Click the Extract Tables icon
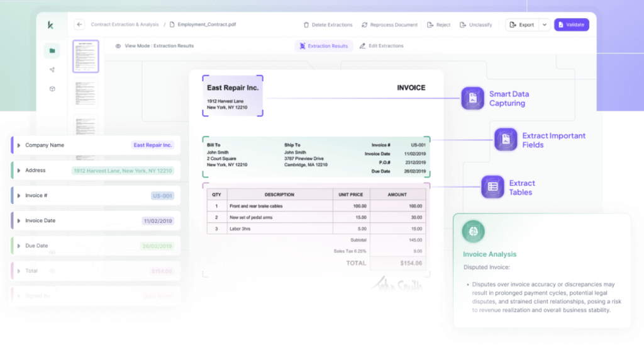 (492, 187)
